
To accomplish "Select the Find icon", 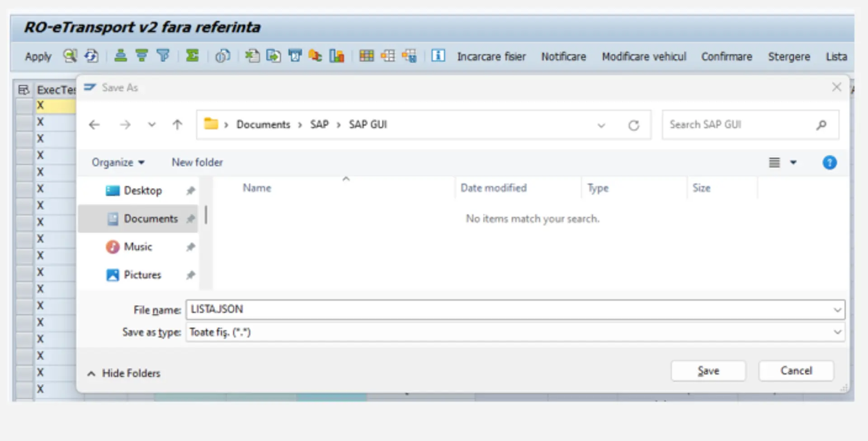I will [x=70, y=56].
